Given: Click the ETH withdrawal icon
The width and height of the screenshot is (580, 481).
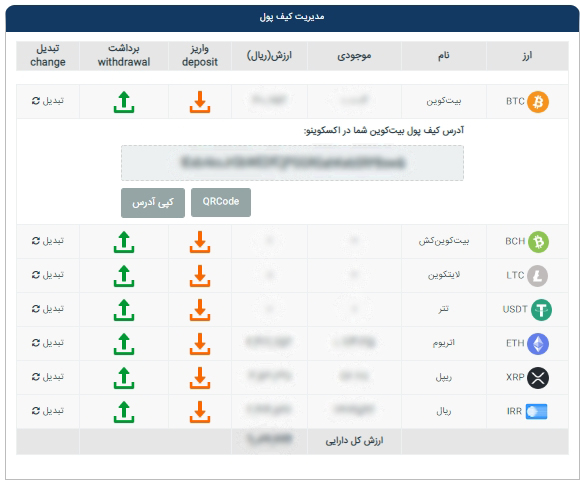Looking at the screenshot, I should click(124, 344).
